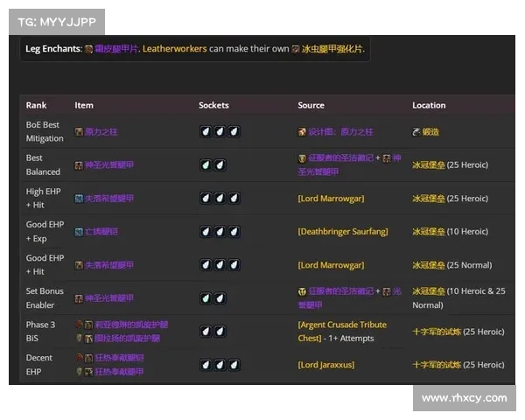Open the 图拉扬的凯旋护腿 item link
The image size is (525, 420).
coord(127,339)
